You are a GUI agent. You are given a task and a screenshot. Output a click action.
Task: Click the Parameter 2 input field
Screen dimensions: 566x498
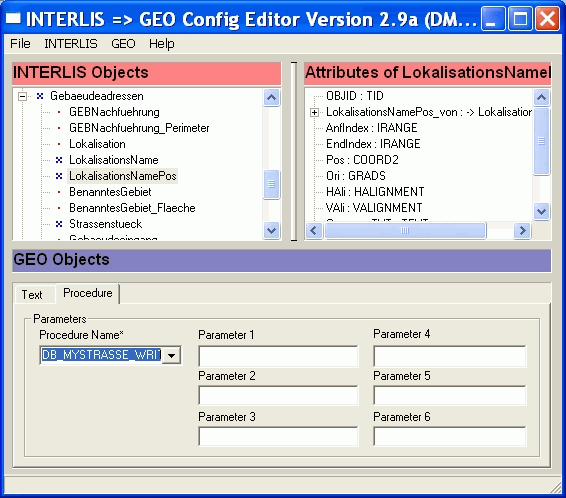click(x=278, y=395)
